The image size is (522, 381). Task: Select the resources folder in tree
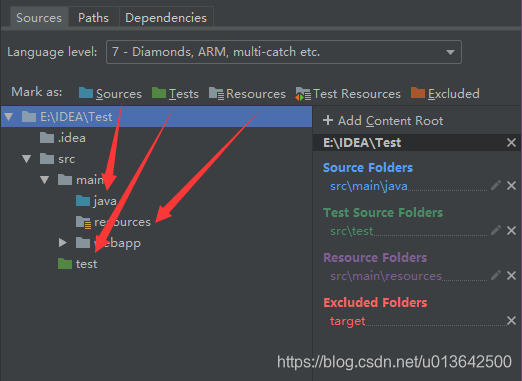pyautogui.click(x=113, y=222)
